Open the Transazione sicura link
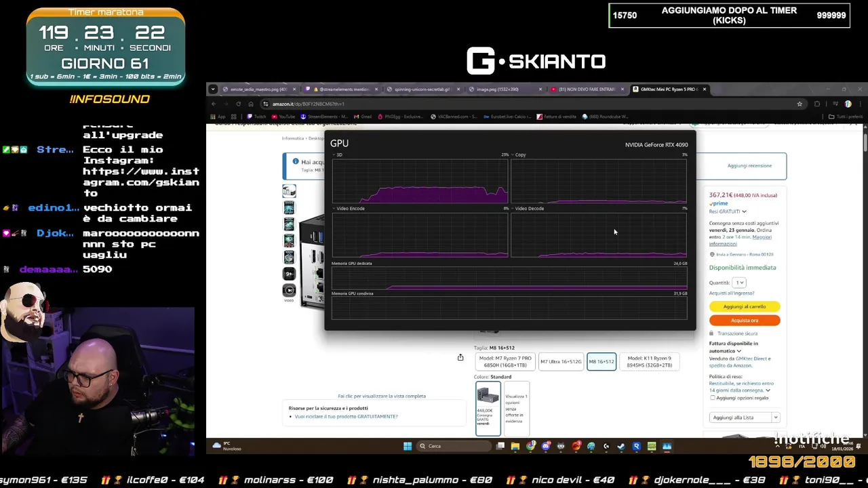 click(738, 333)
